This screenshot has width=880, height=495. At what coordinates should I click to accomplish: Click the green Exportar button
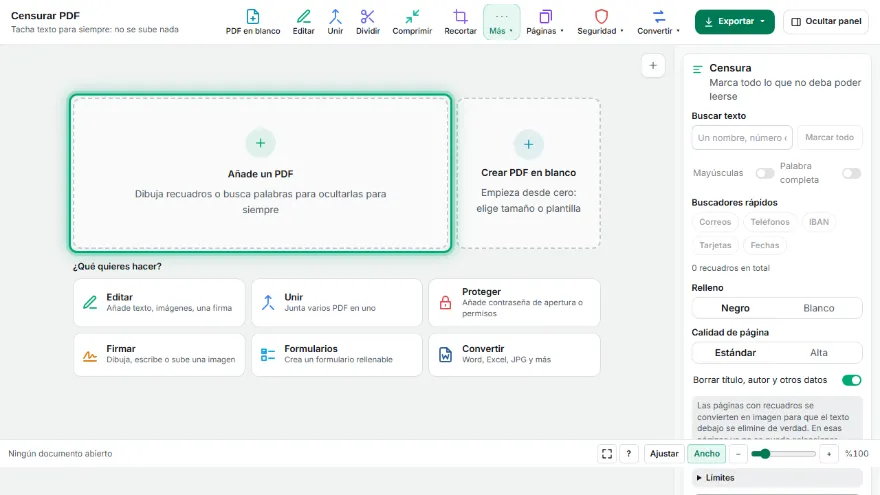(x=734, y=21)
